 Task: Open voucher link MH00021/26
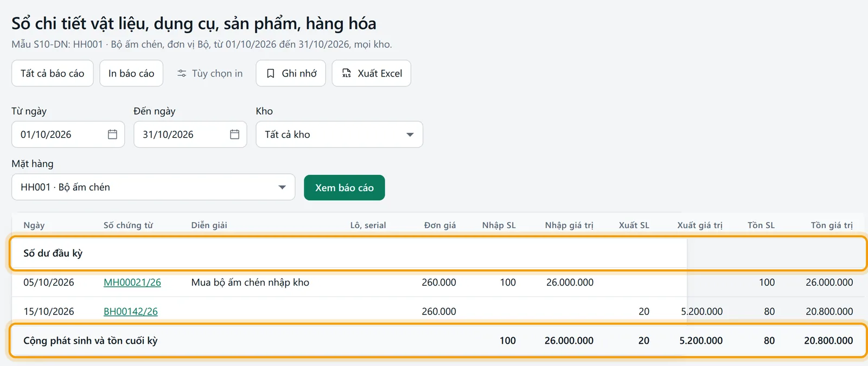132,282
